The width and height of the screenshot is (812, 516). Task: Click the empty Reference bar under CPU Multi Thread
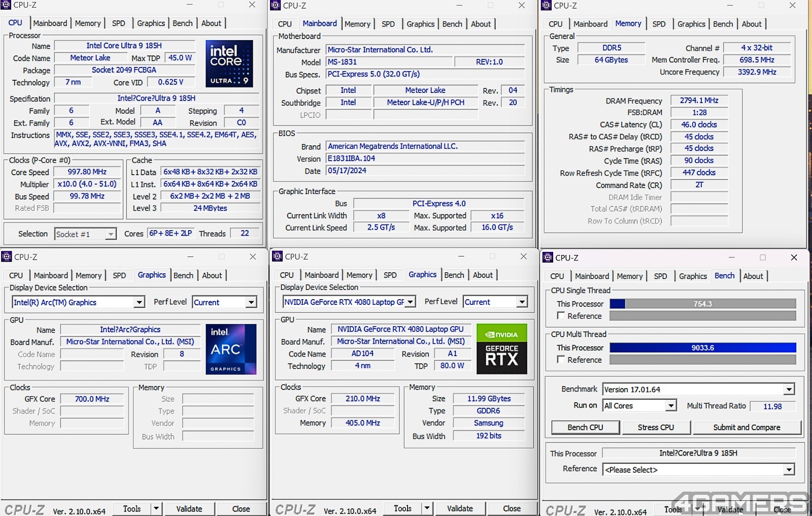pyautogui.click(x=703, y=360)
